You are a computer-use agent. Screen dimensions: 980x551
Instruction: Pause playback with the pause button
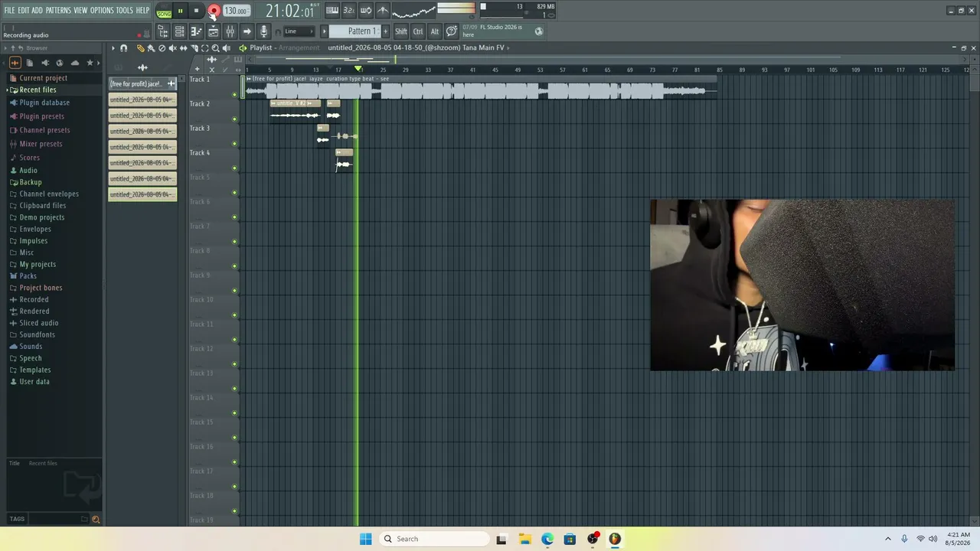click(180, 11)
